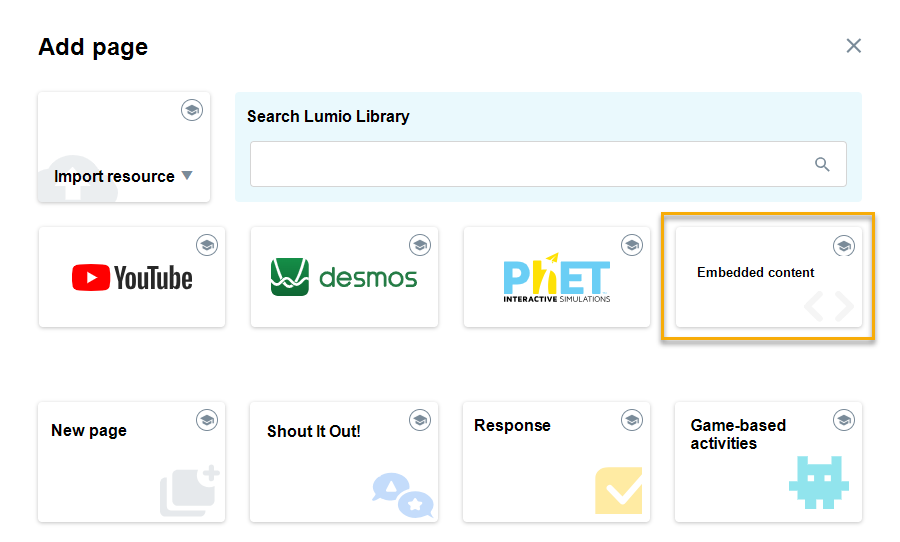Click graduation cap icon on Shout It Out! card
This screenshot has width=900, height=542.
[420, 420]
